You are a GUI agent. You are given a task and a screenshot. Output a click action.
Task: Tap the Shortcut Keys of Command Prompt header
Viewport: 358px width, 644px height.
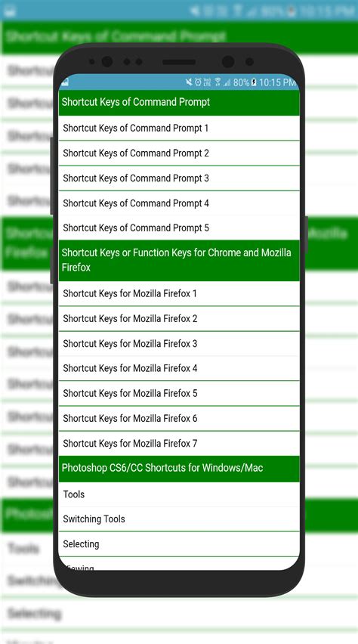tap(179, 102)
